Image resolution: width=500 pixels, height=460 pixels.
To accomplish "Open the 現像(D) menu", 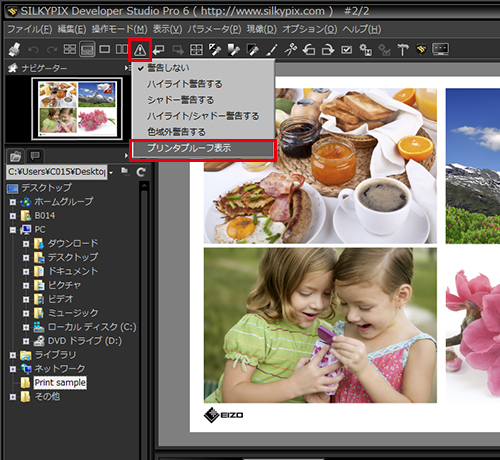I will pyautogui.click(x=262, y=29).
